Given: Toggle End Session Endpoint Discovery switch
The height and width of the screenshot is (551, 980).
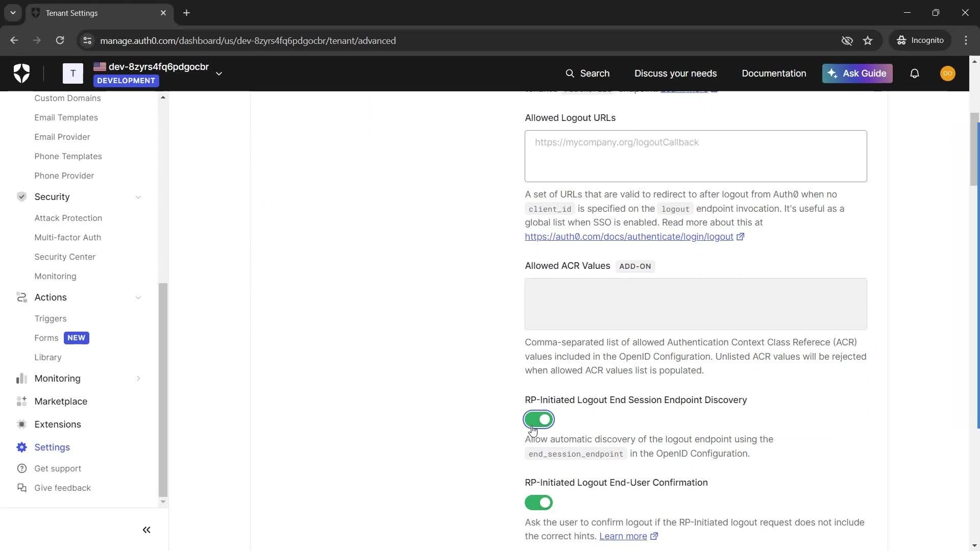Looking at the screenshot, I should [x=538, y=419].
